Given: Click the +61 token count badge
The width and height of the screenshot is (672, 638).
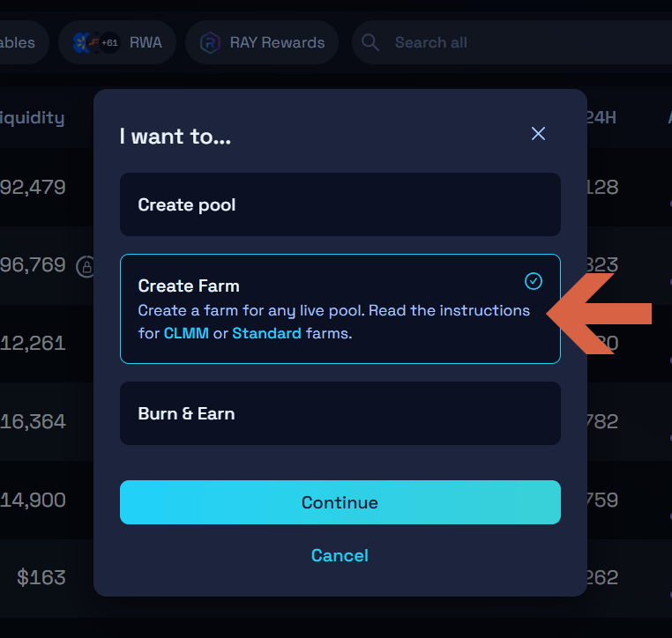Looking at the screenshot, I should pyautogui.click(x=110, y=42).
